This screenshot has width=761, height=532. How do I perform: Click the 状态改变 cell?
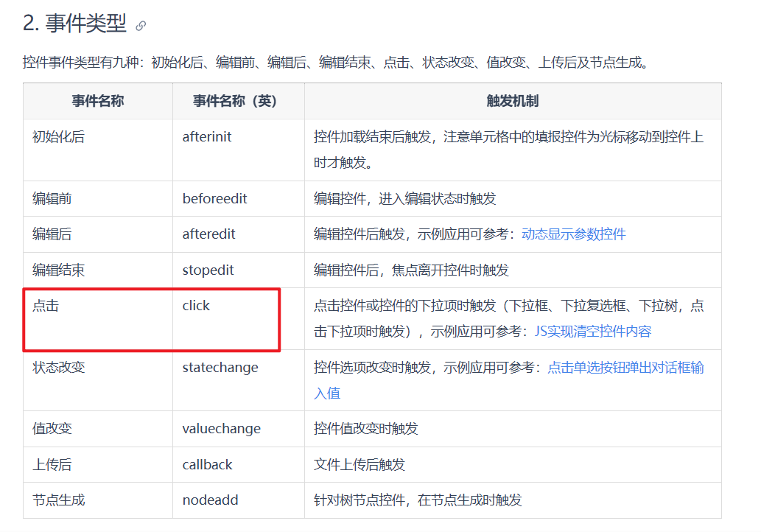tap(98, 380)
